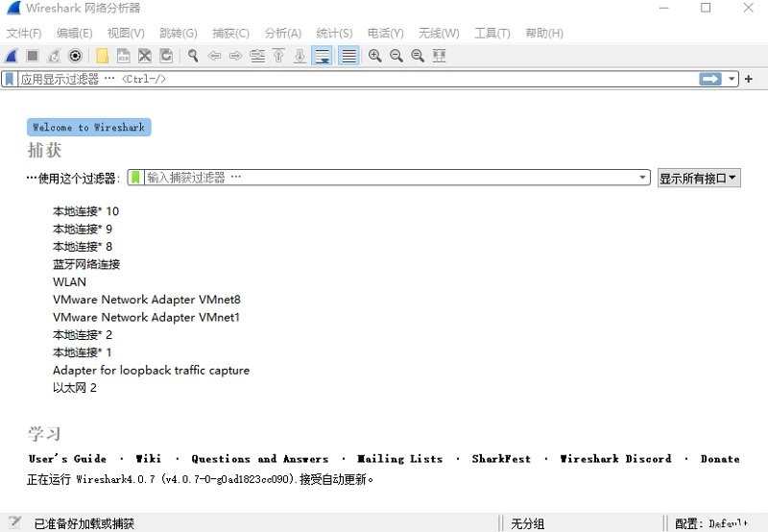Open the Donate link
Viewport: 768px width, 532px height.
[720, 459]
